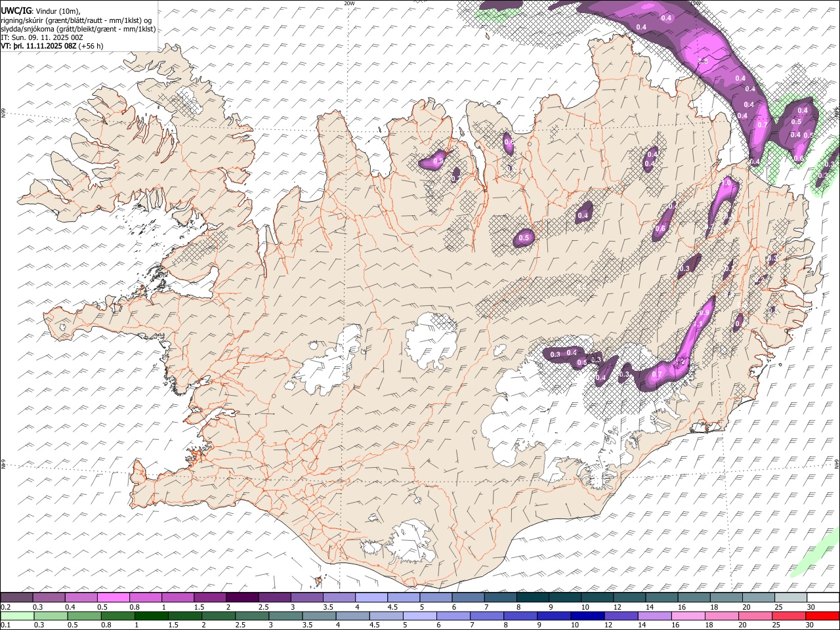Click the initial time 'IT: Sun. 09. 11. 2025 00Z'
This screenshot has height=630, width=840.
point(42,37)
